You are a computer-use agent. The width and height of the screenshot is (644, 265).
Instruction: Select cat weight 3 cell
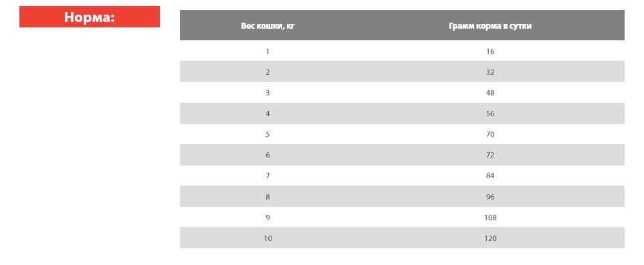click(267, 93)
